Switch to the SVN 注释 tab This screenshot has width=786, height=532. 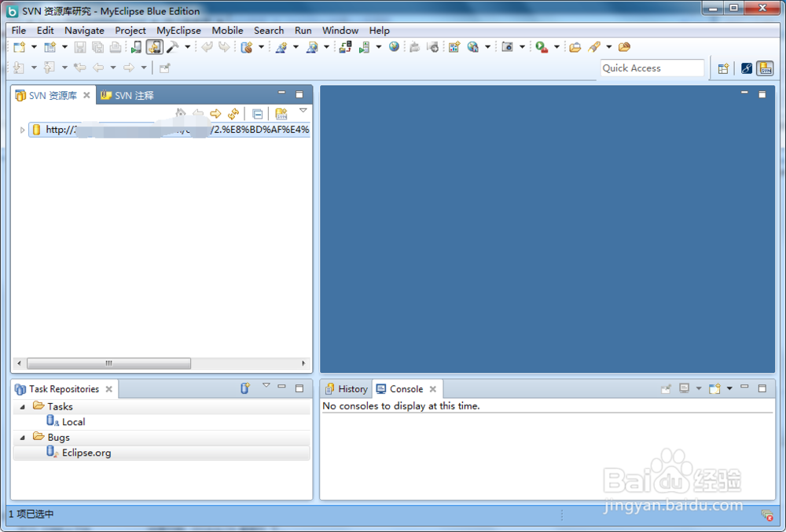point(127,95)
